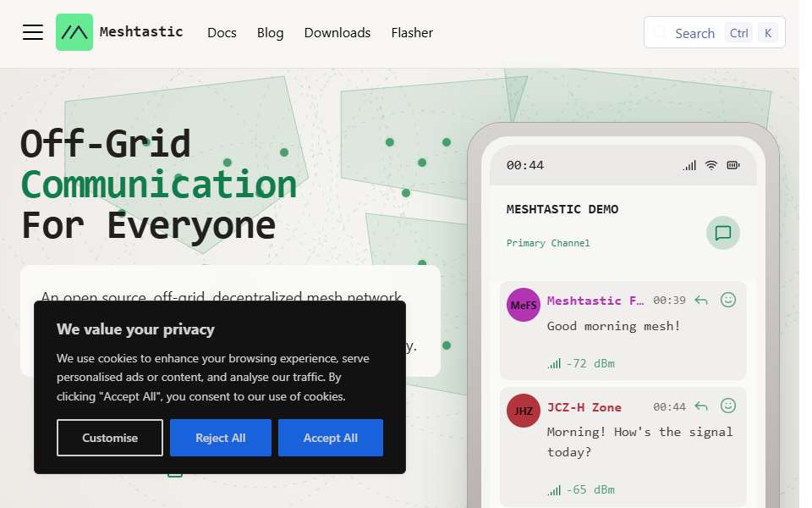Reply to JCZ-H Zone message
This screenshot has height=508, width=812.
click(700, 406)
